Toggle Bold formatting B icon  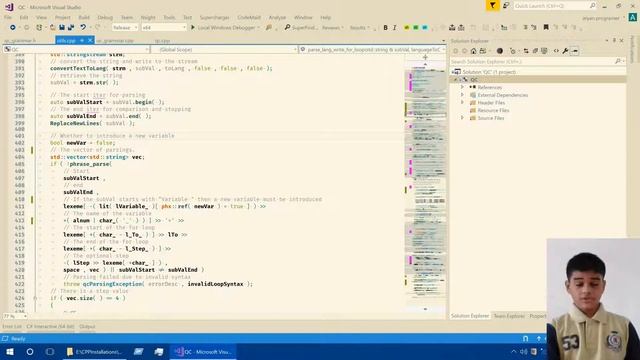coord(385,27)
